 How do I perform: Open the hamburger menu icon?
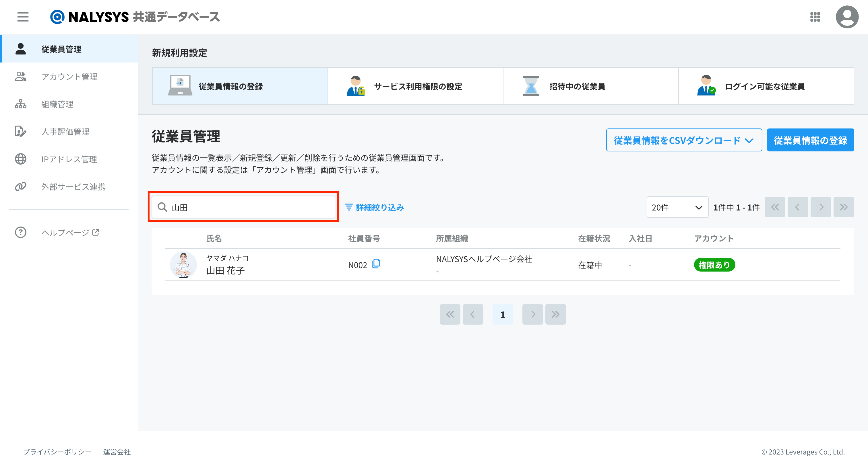click(x=23, y=17)
